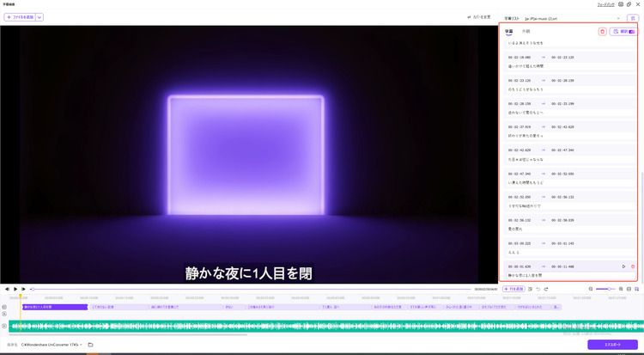Screen dimensions: 644x355
Task: Click the ファイルを追加 add file button
Action: pyautogui.click(x=20, y=17)
